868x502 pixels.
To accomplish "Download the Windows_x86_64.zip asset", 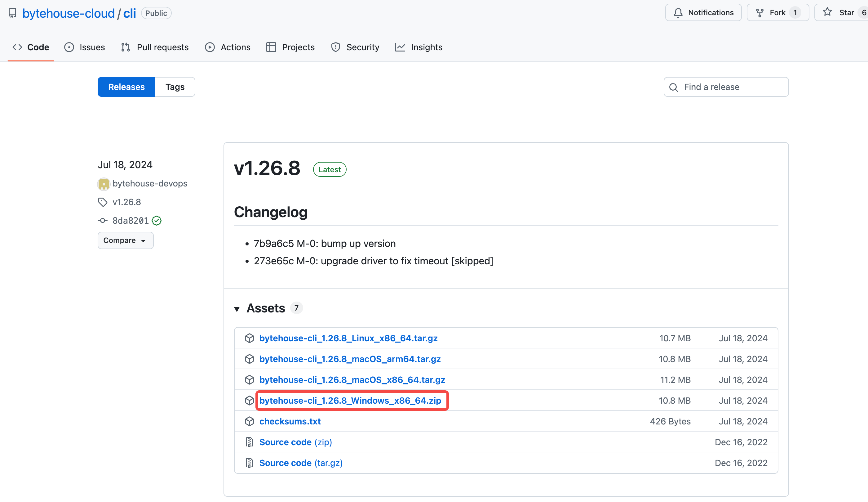I will [x=350, y=401].
